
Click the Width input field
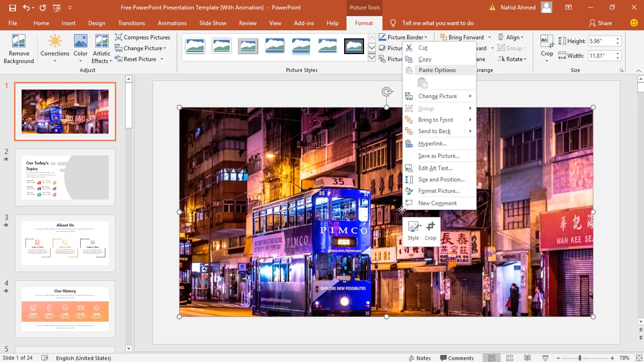tap(602, 56)
